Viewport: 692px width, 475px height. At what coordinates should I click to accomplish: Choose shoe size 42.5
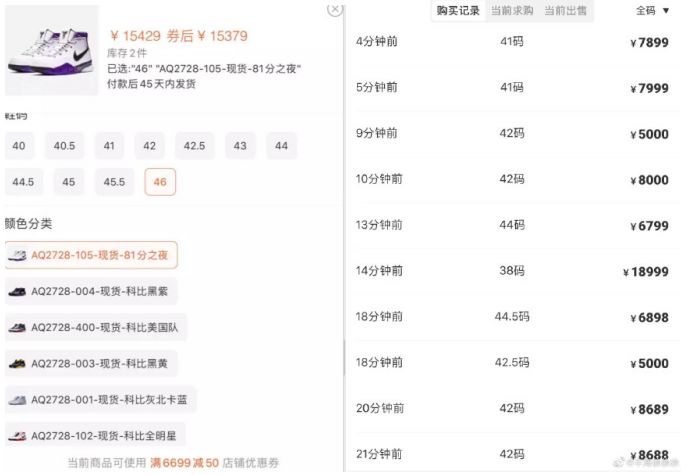[195, 146]
